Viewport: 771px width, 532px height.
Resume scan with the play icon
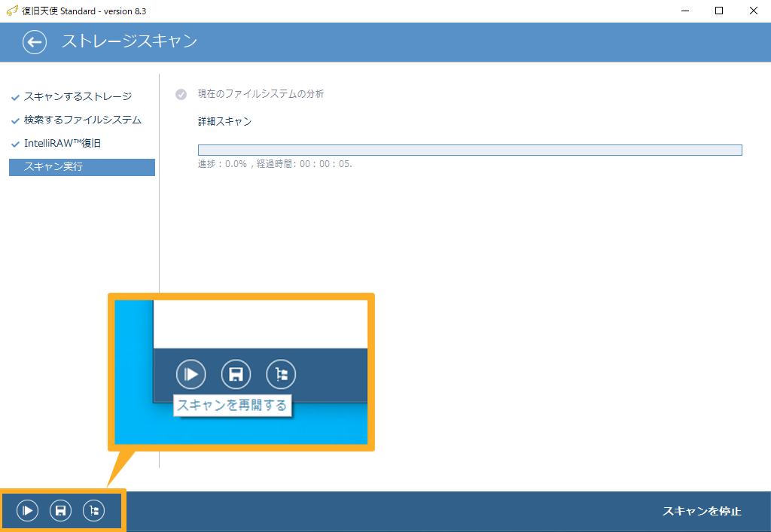tap(27, 510)
